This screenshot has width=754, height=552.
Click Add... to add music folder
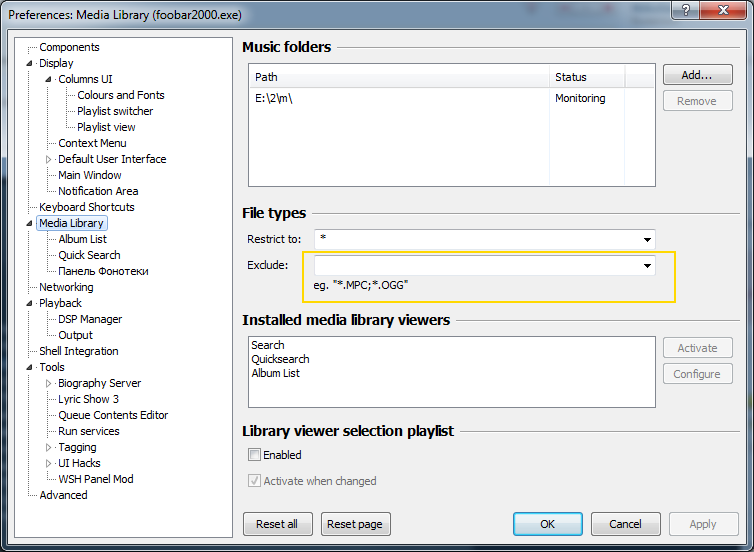pos(697,75)
